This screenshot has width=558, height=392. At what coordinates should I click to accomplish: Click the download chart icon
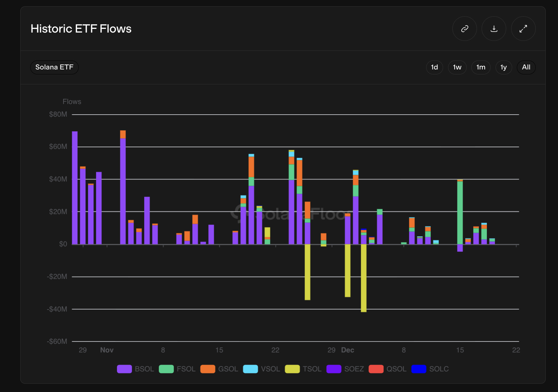494,29
